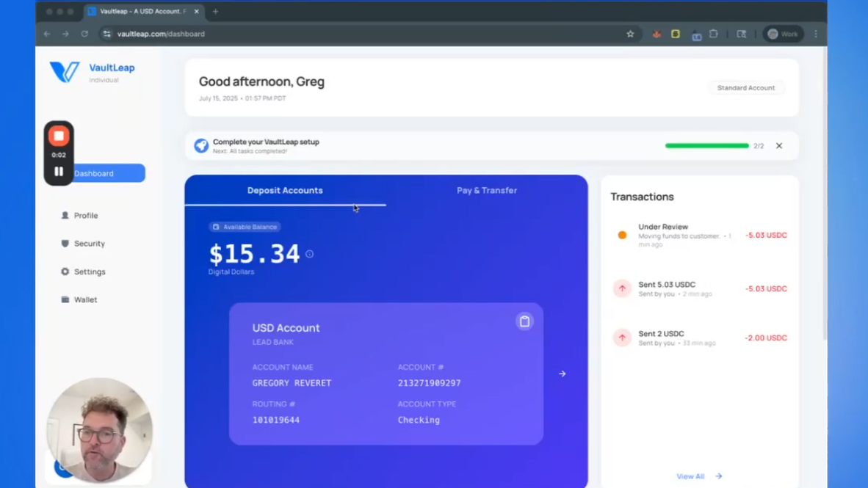This screenshot has height=488, width=868.
Task: Bookmark this page with star icon
Action: 630,34
